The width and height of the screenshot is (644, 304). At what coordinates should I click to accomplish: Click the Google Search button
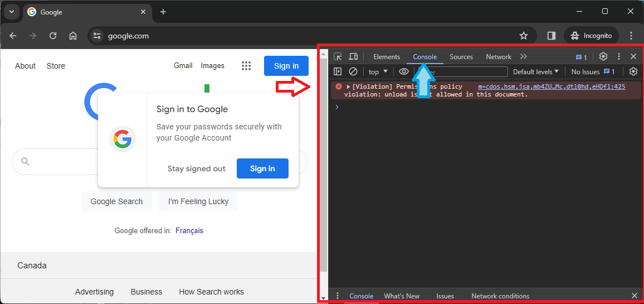pyautogui.click(x=116, y=201)
